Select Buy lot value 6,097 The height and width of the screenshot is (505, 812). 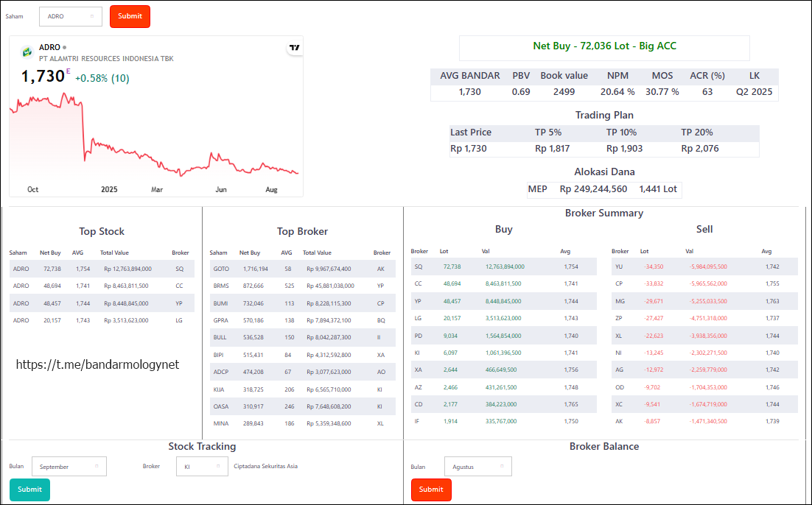451,353
